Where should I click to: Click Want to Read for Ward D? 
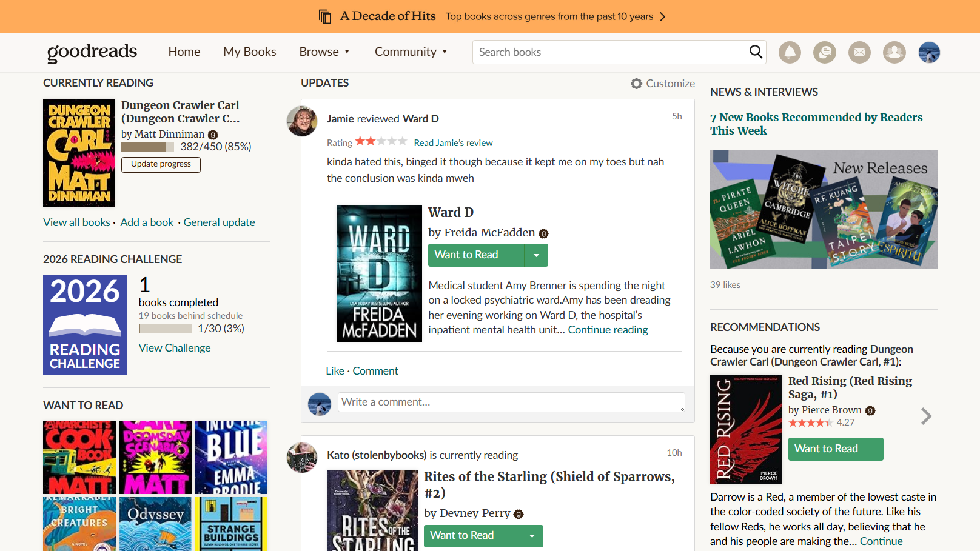point(476,255)
